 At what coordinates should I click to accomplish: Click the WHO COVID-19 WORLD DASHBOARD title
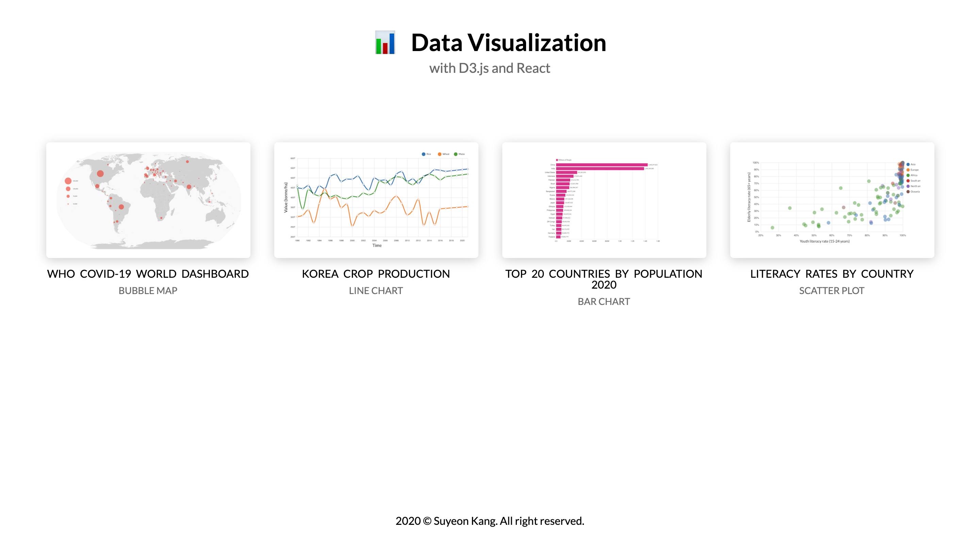[x=148, y=274]
